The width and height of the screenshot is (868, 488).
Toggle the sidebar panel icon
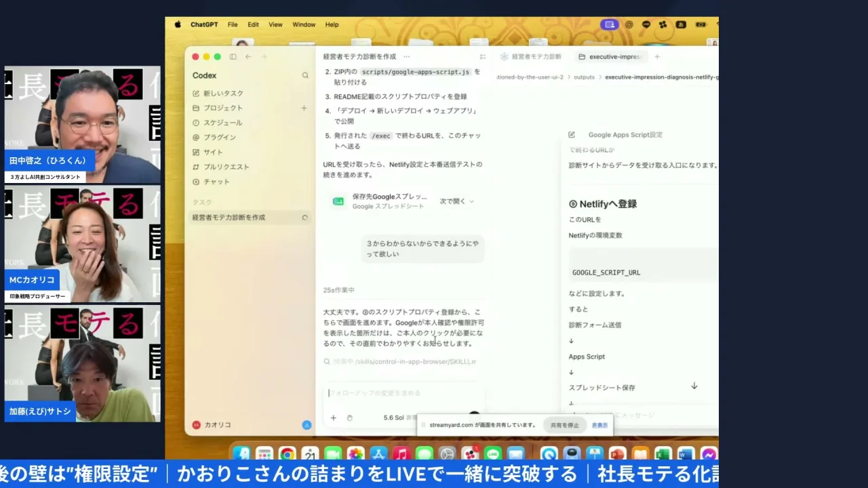point(233,57)
